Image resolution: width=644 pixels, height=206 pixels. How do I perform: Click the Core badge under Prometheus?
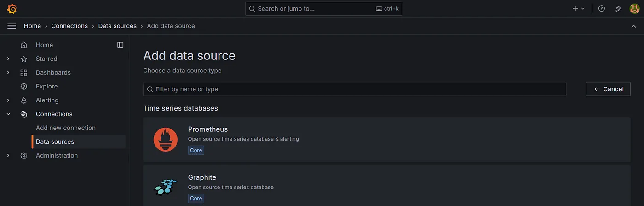(196, 150)
